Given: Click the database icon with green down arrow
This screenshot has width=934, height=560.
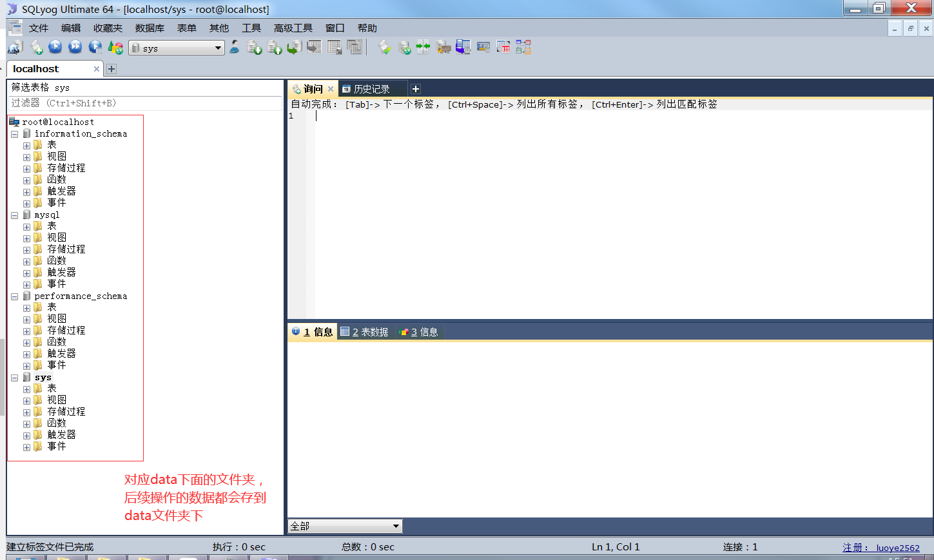Looking at the screenshot, I should coord(255,47).
